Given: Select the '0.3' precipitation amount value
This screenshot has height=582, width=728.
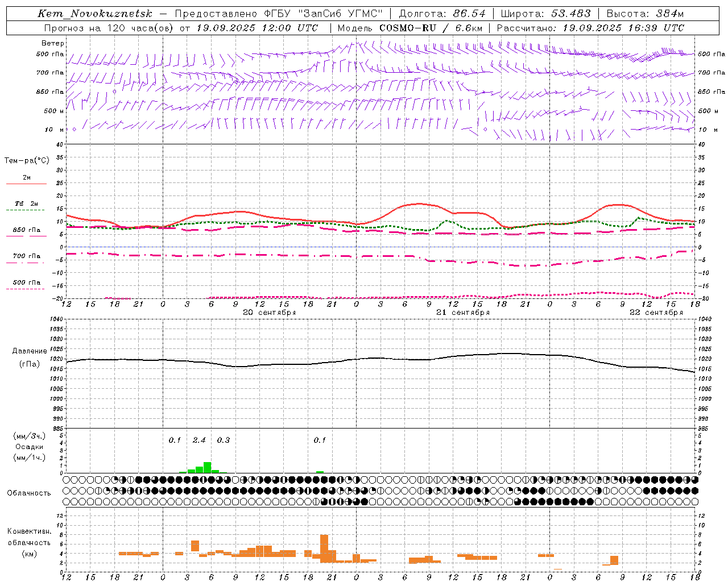Looking at the screenshot, I should (224, 440).
